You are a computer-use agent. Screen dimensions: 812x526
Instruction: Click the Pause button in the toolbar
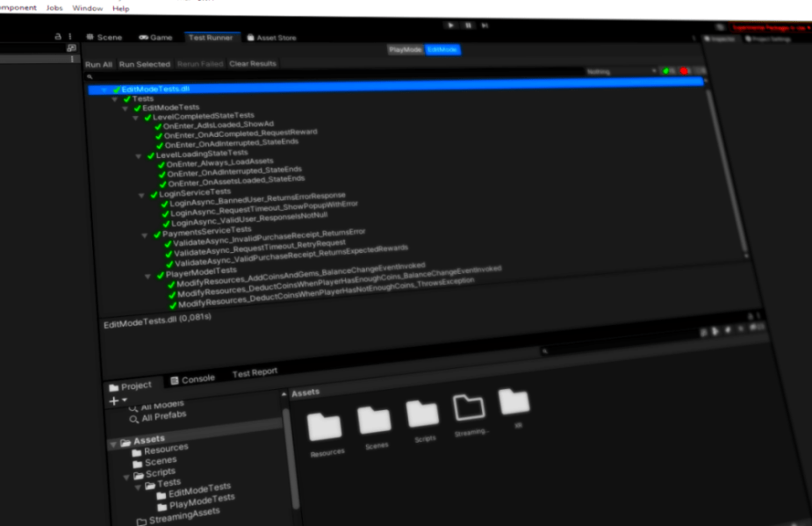pos(470,26)
